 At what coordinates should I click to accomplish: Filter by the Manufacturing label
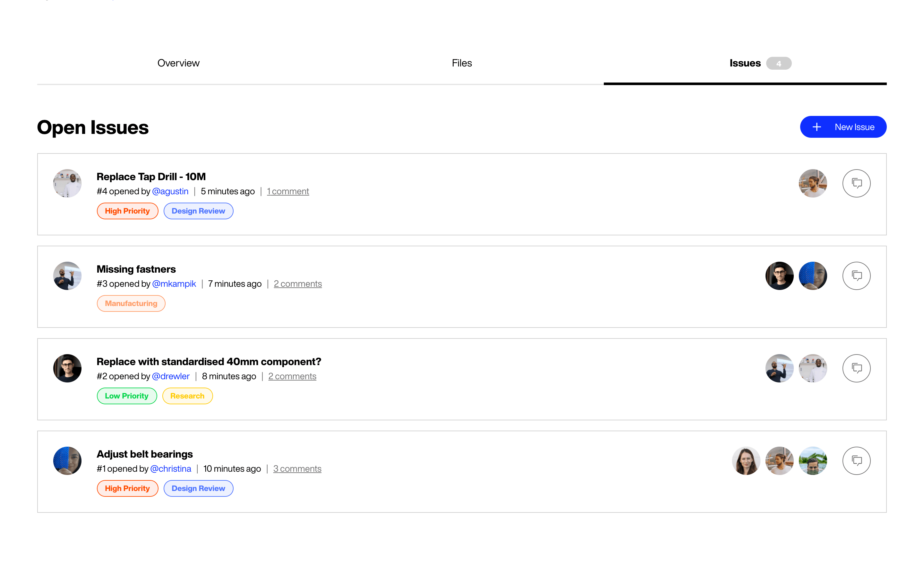(131, 303)
